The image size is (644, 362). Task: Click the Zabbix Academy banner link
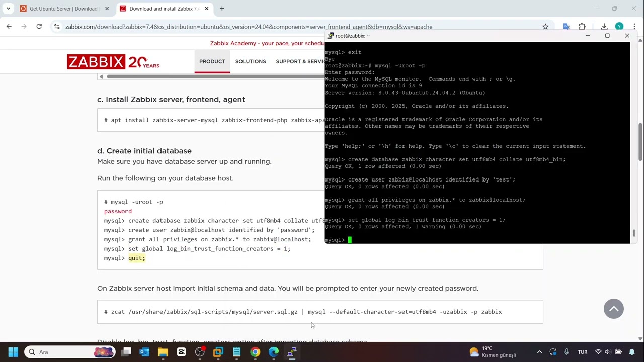(x=267, y=43)
